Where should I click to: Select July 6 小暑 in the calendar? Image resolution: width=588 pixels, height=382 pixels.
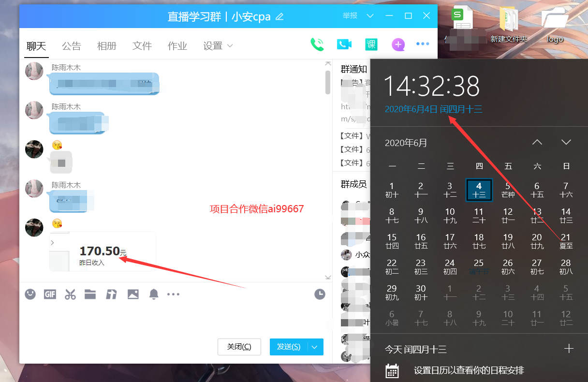[392, 318]
